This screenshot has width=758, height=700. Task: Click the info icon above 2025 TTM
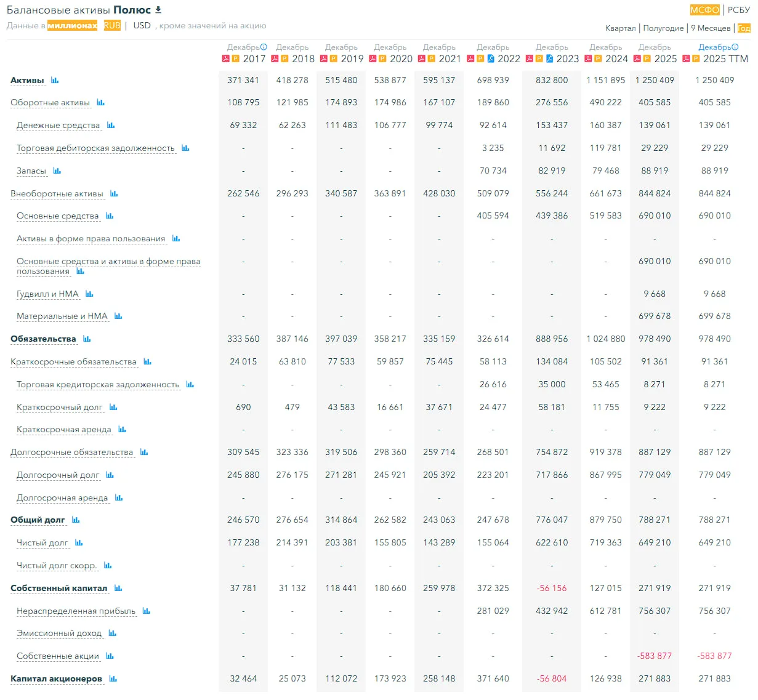(x=735, y=47)
